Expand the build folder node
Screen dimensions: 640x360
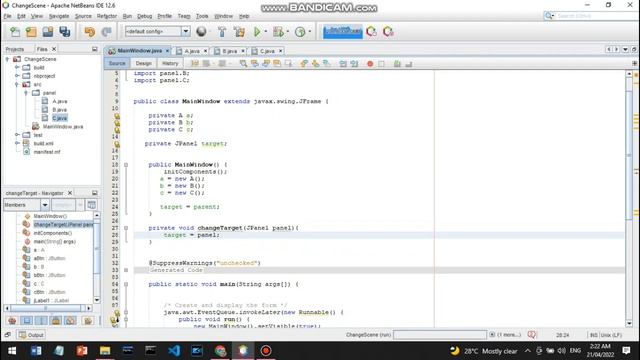point(17,67)
